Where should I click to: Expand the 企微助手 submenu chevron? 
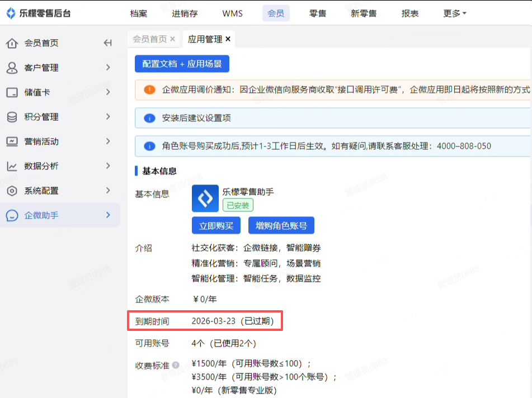[108, 215]
